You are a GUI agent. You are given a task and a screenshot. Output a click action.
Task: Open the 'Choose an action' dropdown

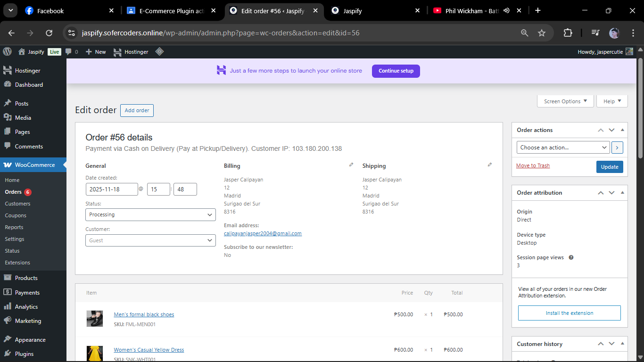click(x=563, y=147)
